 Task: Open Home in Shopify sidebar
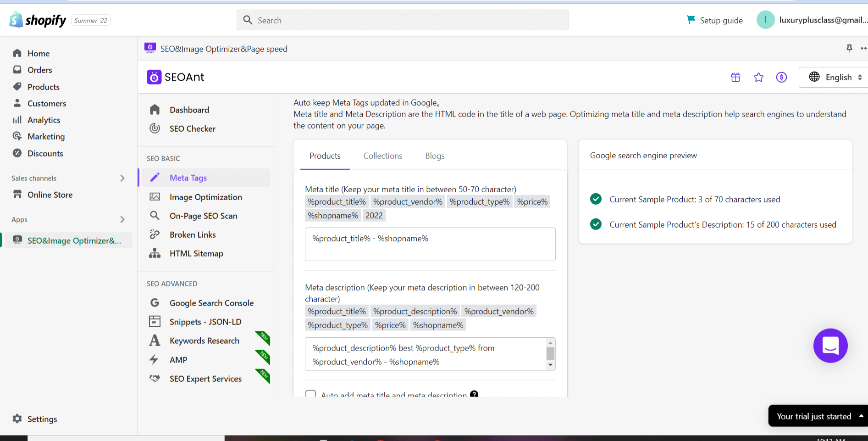click(39, 53)
